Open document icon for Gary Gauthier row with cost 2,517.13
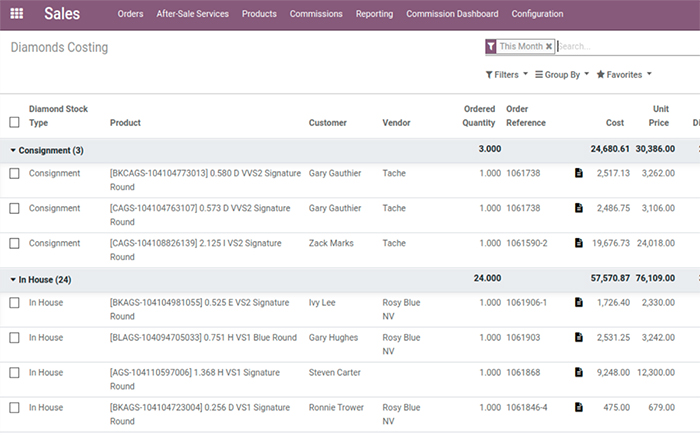Viewport: 700px width, 435px height. (579, 173)
